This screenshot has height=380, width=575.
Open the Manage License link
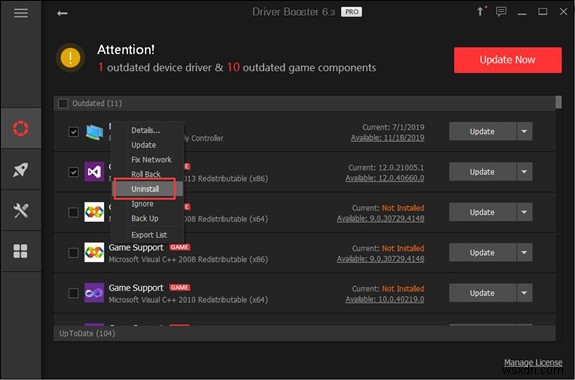(x=533, y=363)
